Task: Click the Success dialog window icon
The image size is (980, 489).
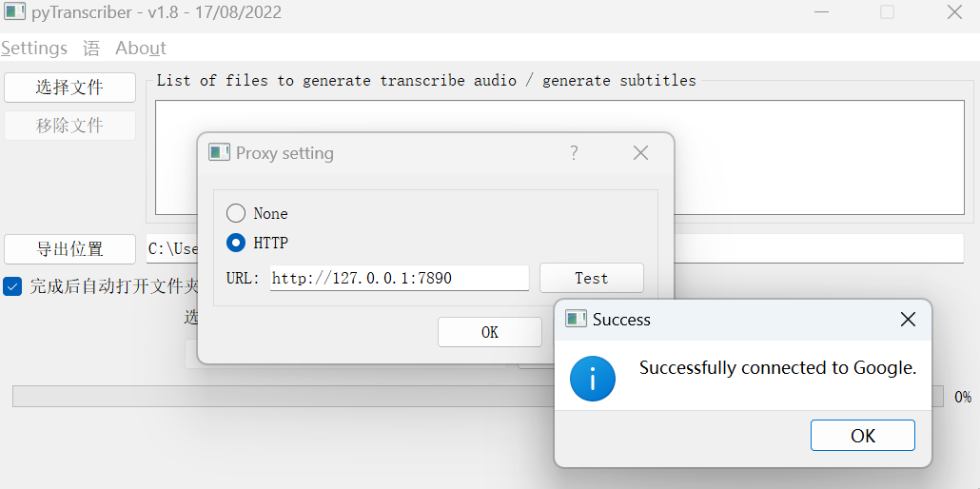Action: (576, 319)
